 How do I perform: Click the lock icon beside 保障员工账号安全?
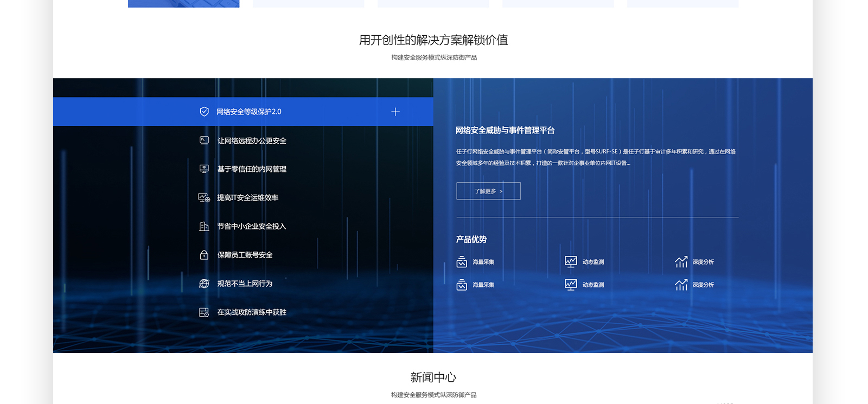(x=204, y=255)
